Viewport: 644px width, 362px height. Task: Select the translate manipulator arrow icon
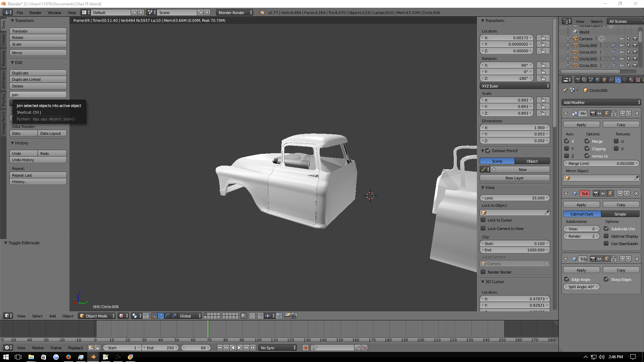pos(161,316)
